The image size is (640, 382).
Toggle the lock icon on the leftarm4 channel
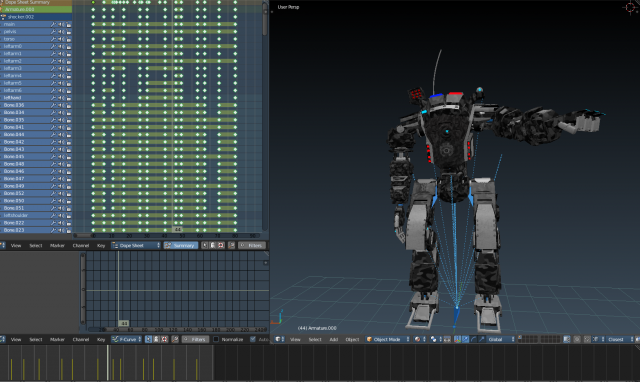click(x=69, y=76)
